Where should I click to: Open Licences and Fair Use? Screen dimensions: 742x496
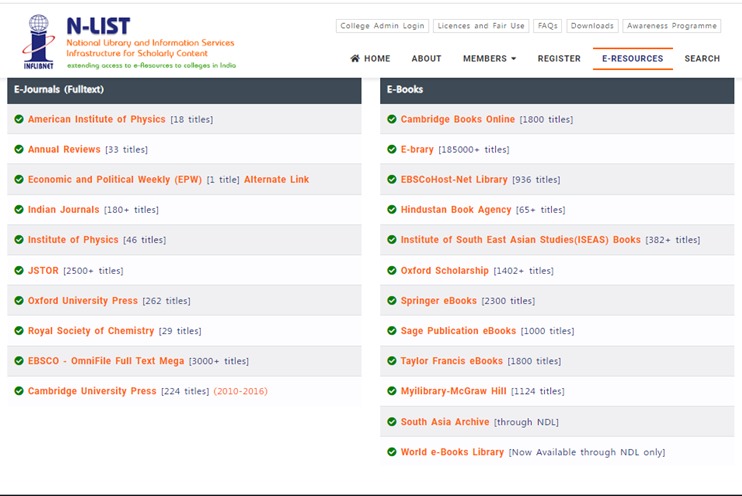pos(481,26)
